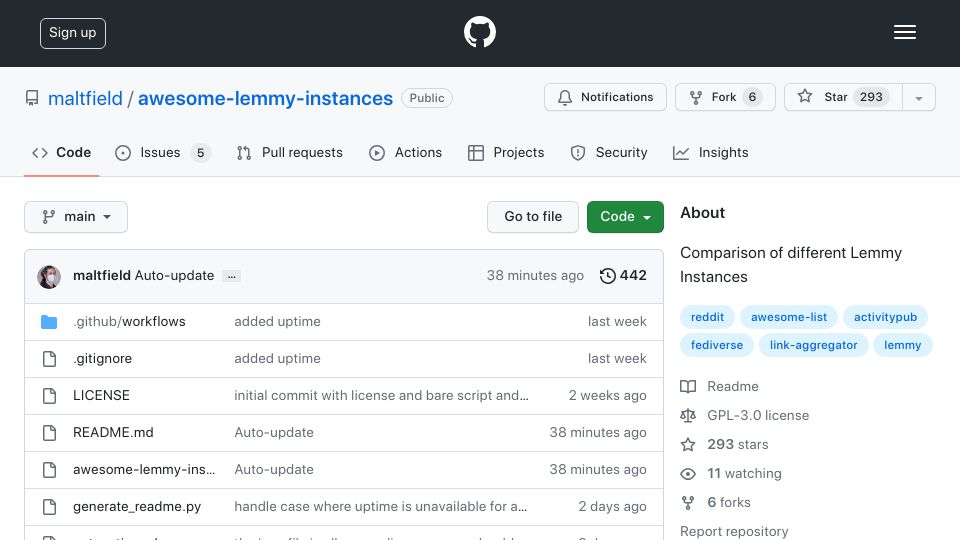Open the Insights tab
This screenshot has height=540, width=960.
(710, 152)
